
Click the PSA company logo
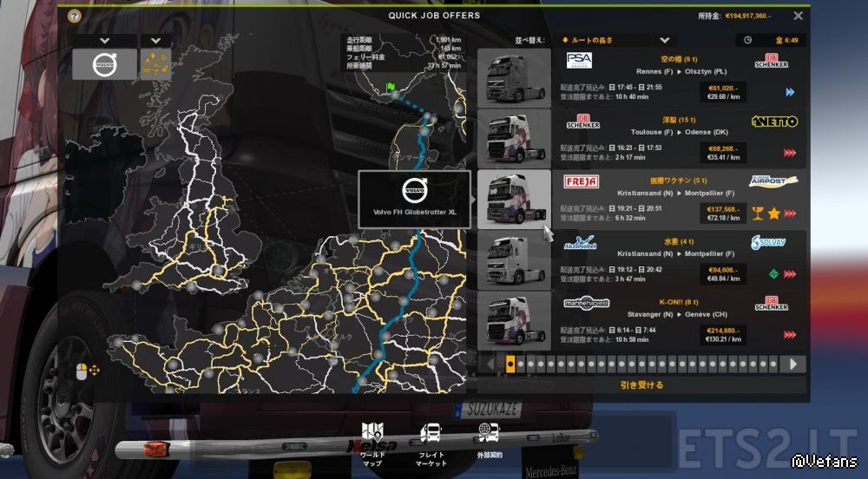[579, 60]
